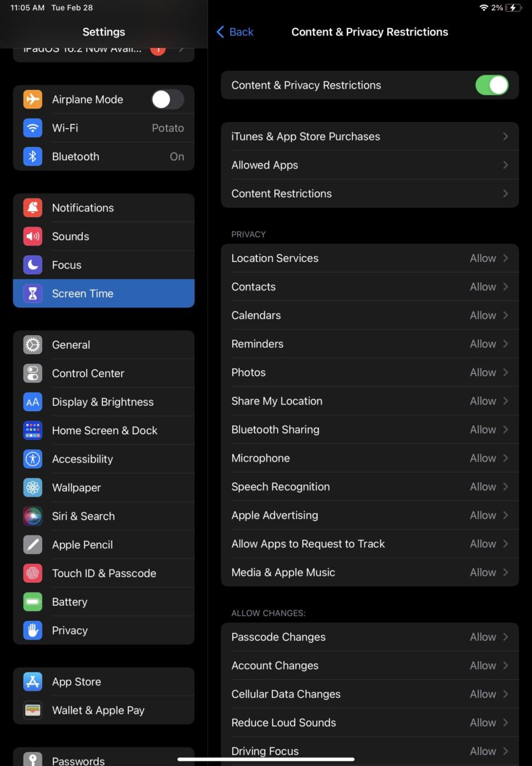The image size is (532, 766).
Task: Open Location Services Allow chevron
Action: pos(505,258)
